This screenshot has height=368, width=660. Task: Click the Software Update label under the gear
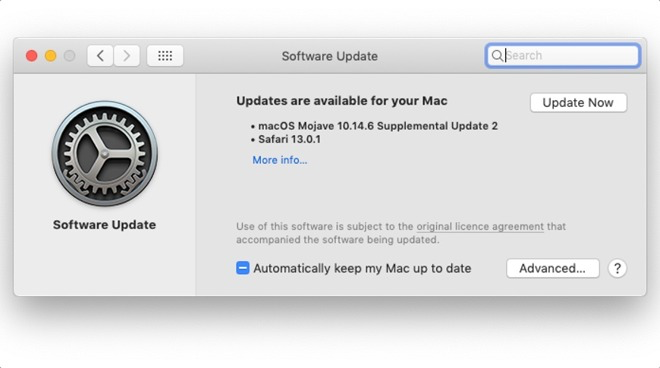[x=104, y=225]
